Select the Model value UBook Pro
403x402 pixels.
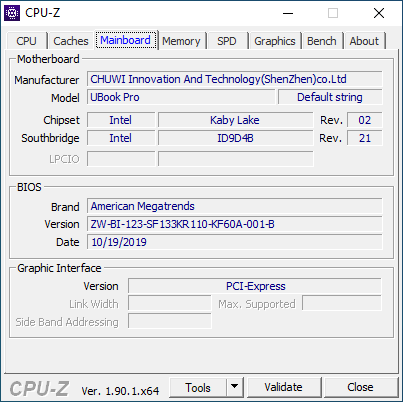[x=181, y=97]
